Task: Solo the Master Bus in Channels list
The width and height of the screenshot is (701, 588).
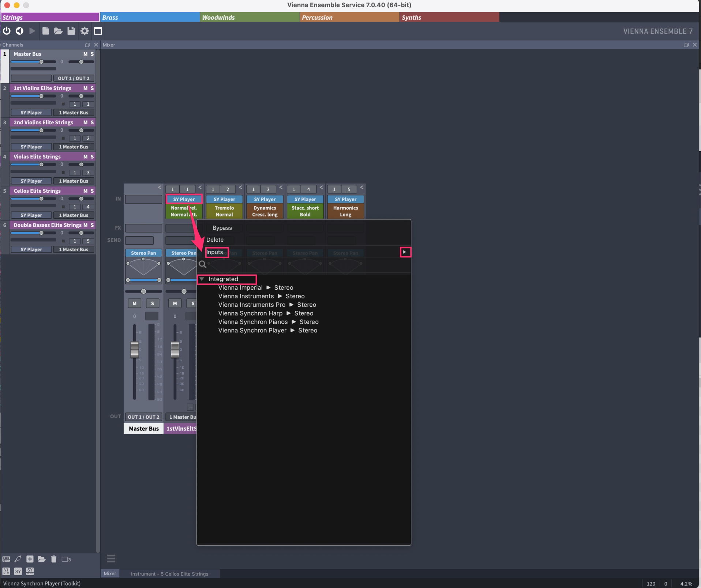Action: tap(92, 54)
